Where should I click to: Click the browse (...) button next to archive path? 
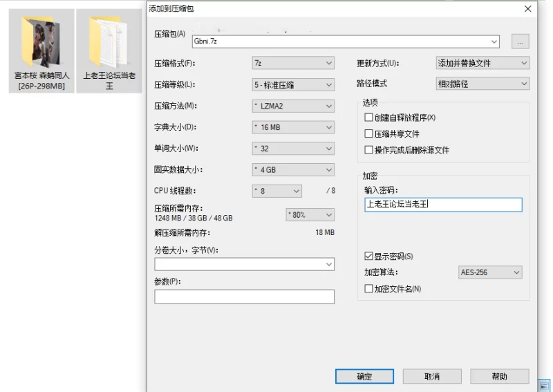pyautogui.click(x=520, y=41)
